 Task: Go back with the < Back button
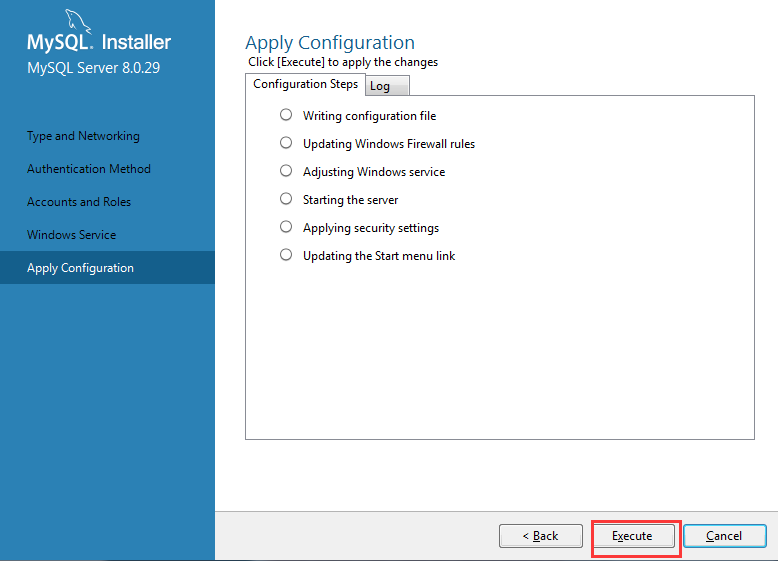pos(541,536)
